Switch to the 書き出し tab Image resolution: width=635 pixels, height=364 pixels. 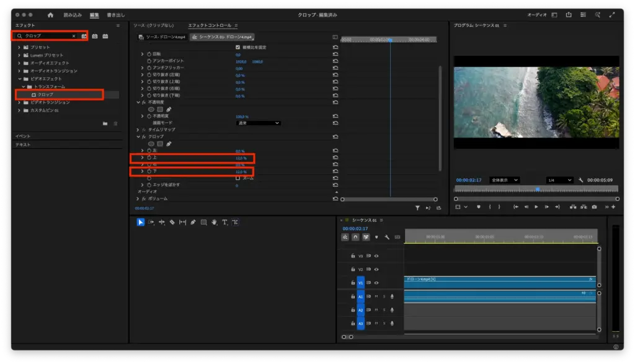[x=116, y=14]
